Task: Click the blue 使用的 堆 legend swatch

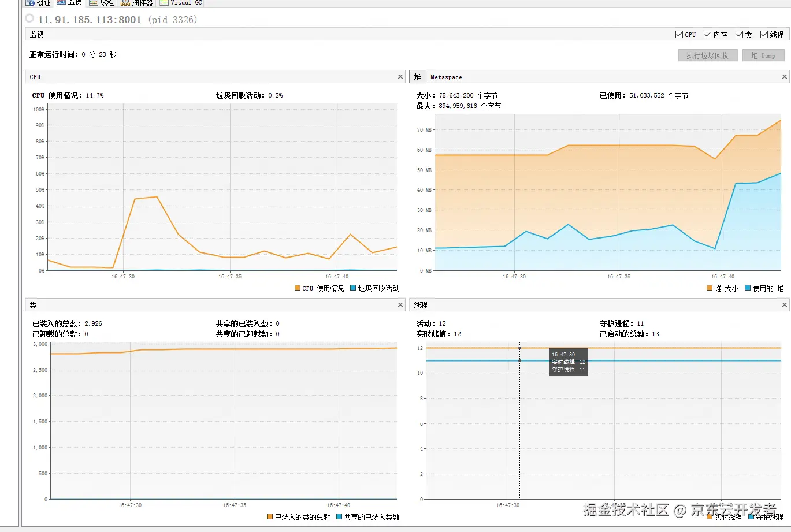Action: [x=748, y=288]
